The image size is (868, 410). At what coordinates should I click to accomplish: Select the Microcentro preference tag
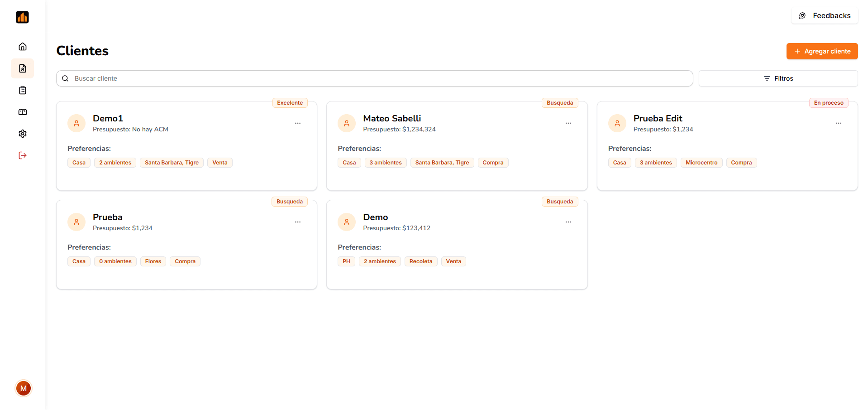(701, 163)
